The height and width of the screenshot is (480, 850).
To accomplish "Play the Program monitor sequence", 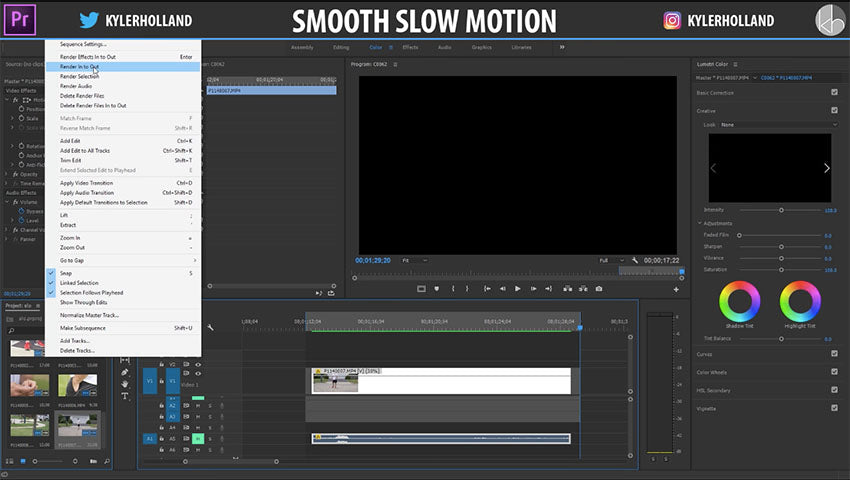I will click(x=518, y=289).
